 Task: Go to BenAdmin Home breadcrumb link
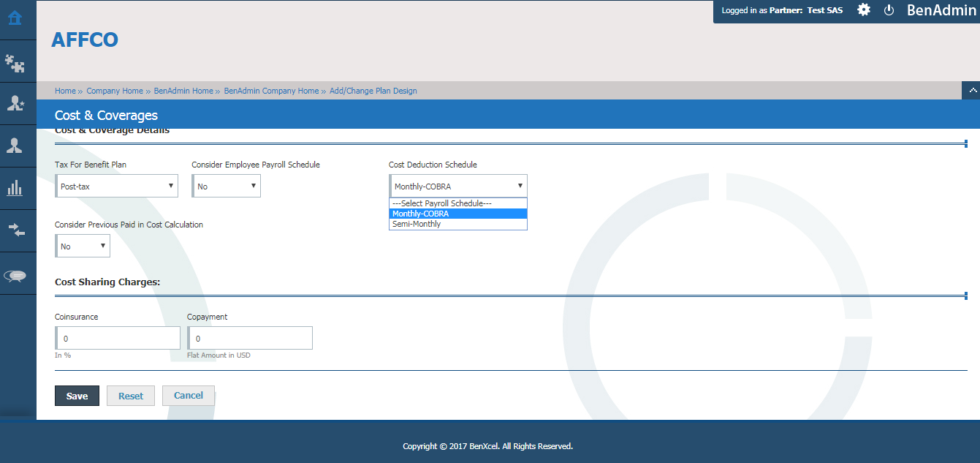[183, 91]
